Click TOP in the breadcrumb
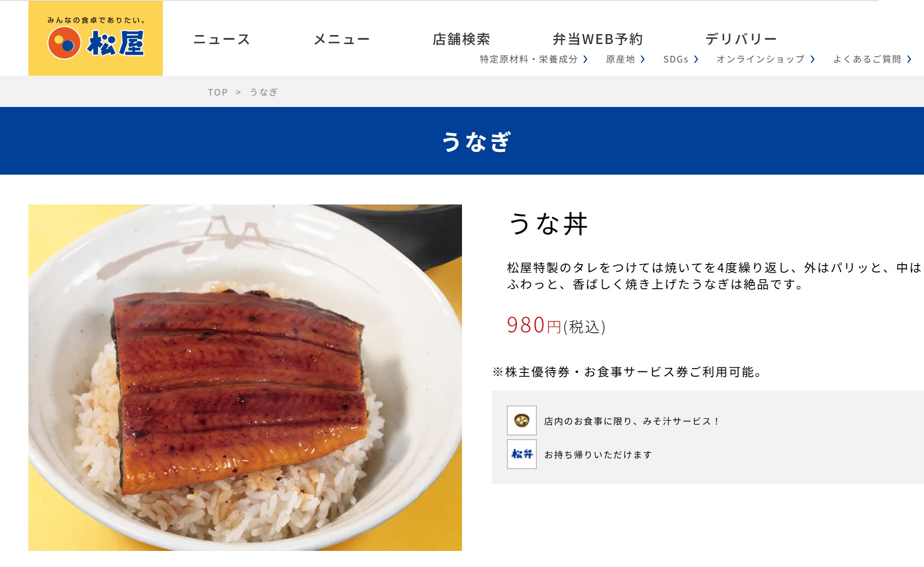The image size is (924, 567). (218, 92)
